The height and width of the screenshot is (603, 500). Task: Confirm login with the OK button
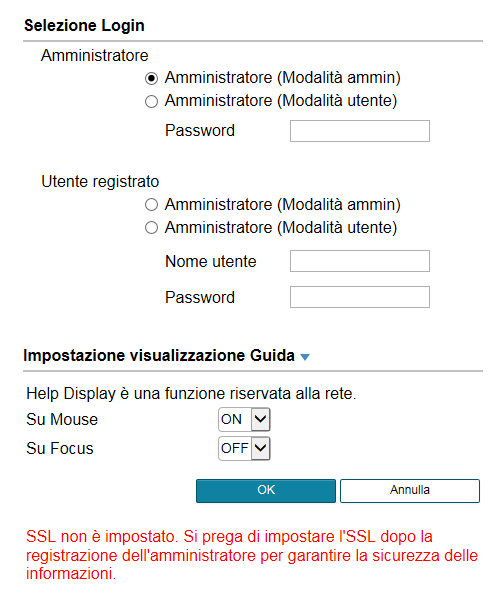coord(266,491)
